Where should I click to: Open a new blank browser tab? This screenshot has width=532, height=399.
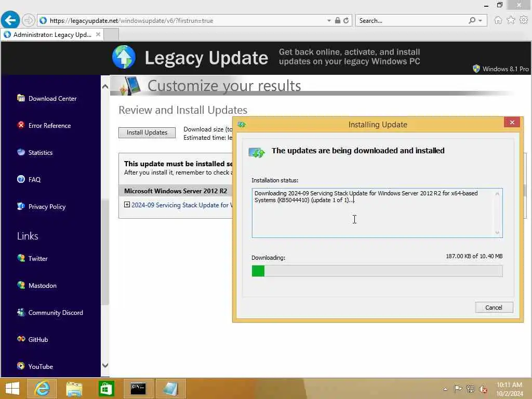point(111,35)
